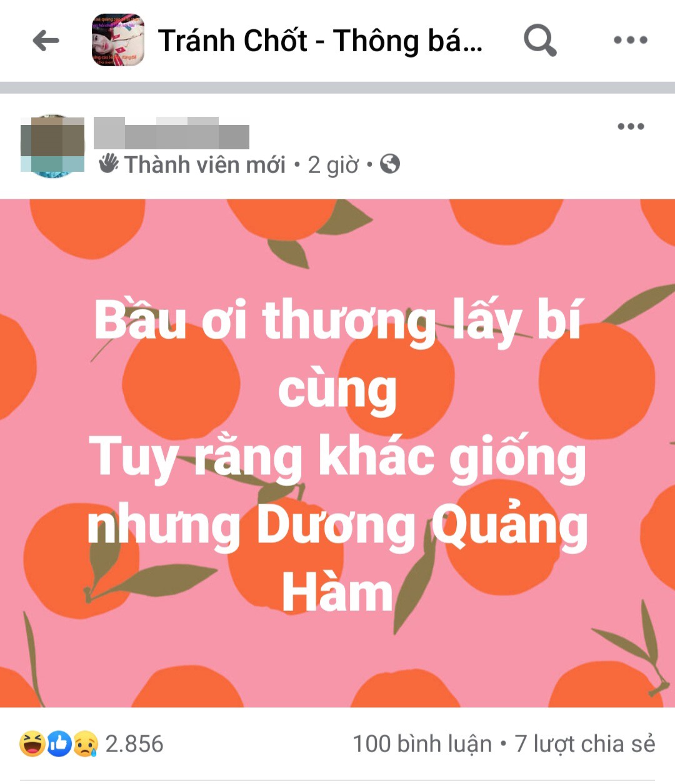Open the Tránh Chốt group title
This screenshot has width=675, height=784.
(320, 41)
